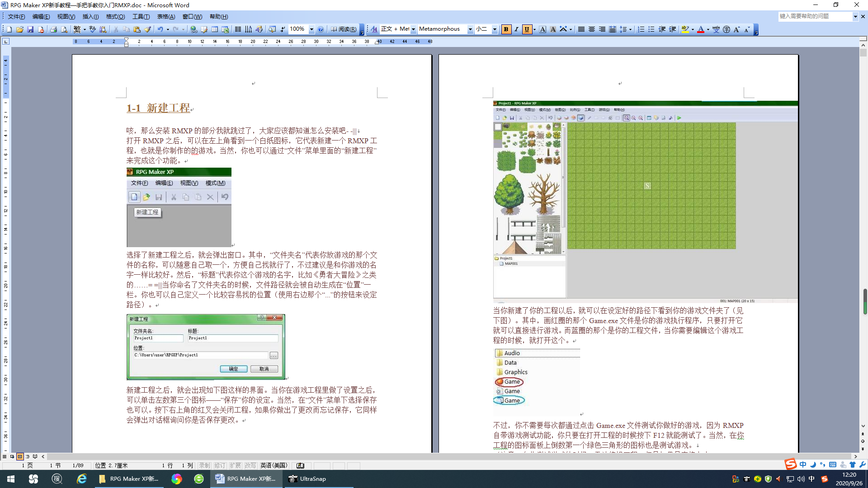868x488 pixels.
Task: Click the Columns icon
Action: tap(238, 29)
